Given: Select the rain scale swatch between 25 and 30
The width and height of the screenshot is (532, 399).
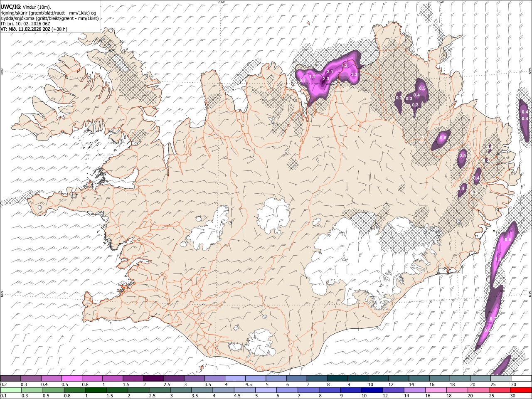Looking at the screenshot, I should coord(499,390).
